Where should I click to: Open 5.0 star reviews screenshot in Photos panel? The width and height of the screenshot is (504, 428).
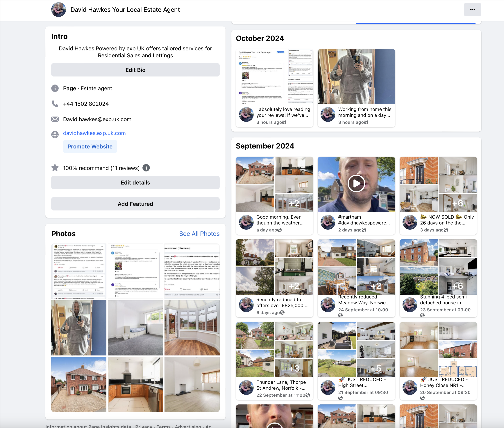click(135, 271)
